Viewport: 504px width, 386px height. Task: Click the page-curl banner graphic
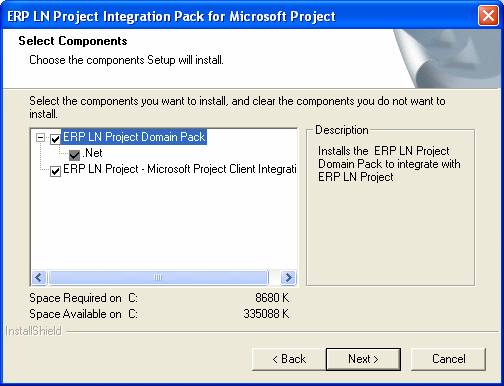point(447,59)
